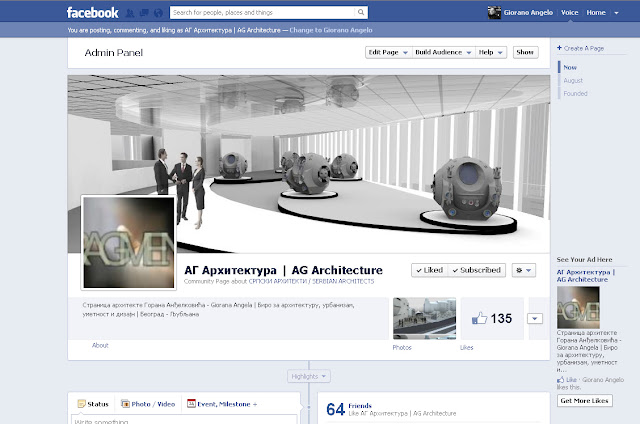Open the Edit Page dropdown

(388, 52)
